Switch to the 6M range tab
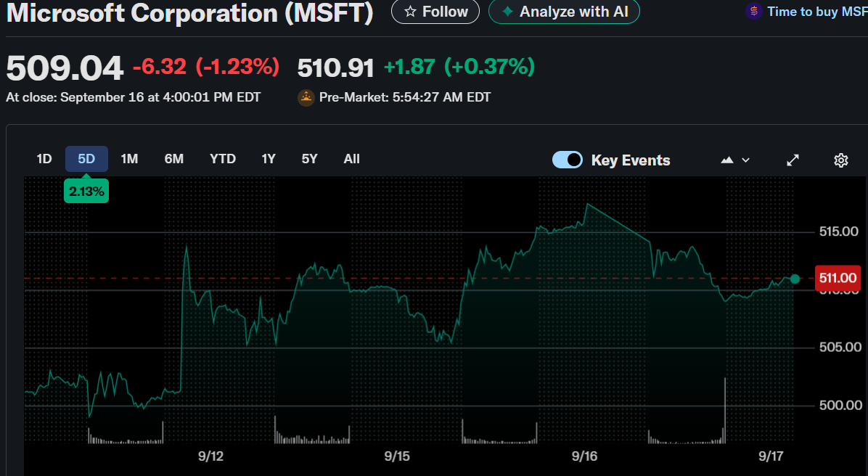Image resolution: width=868 pixels, height=476 pixels. tap(174, 160)
